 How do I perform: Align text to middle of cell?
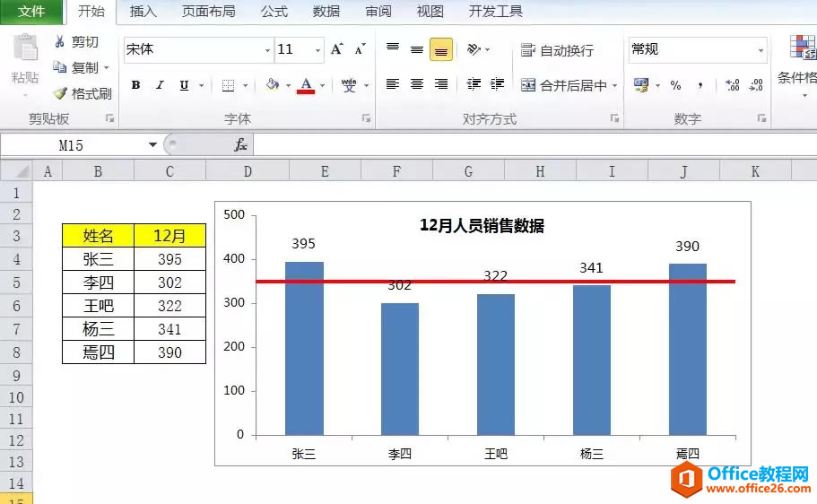(x=417, y=49)
